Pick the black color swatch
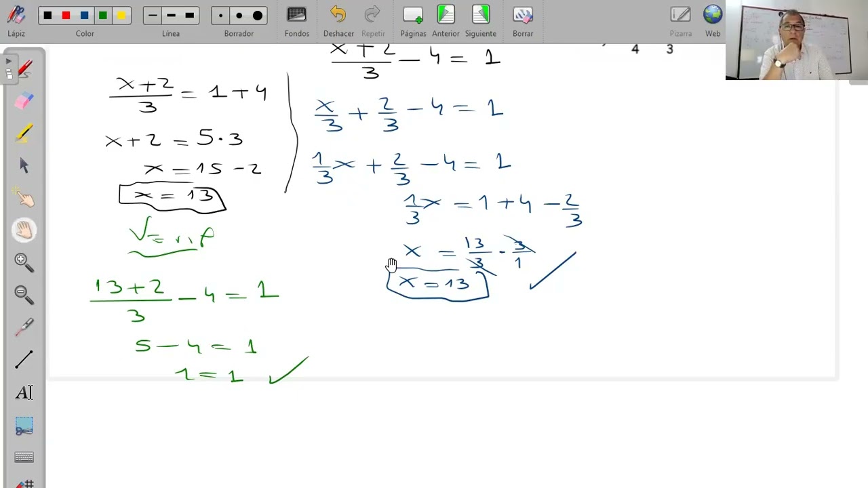This screenshot has height=488, width=868. click(x=47, y=16)
